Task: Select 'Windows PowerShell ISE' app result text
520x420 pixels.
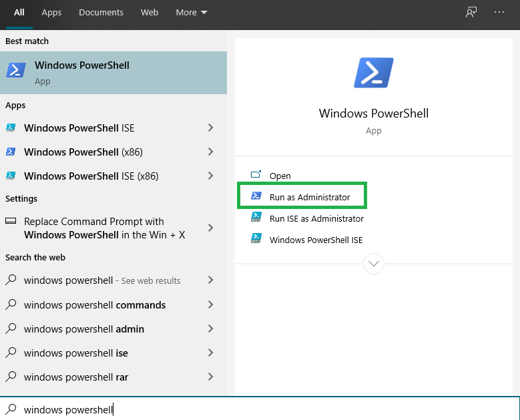Action: coord(79,128)
